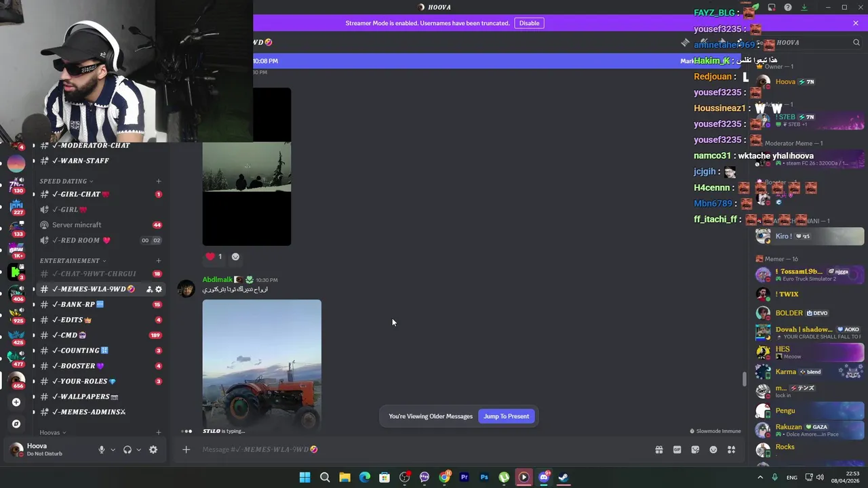Screen dimensions: 868x488
Task: Open Abdlmalk's avatar
Action: 186,288
